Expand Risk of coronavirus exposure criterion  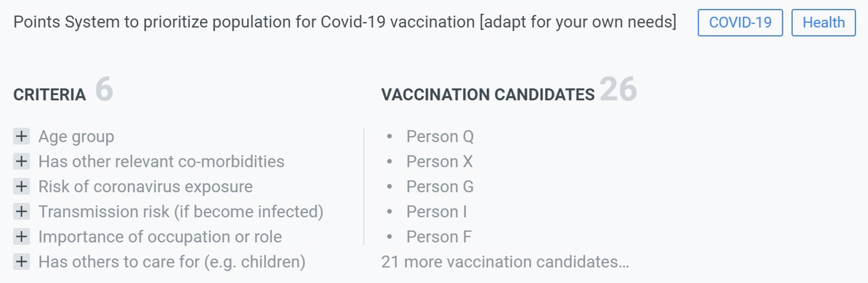[x=21, y=187]
